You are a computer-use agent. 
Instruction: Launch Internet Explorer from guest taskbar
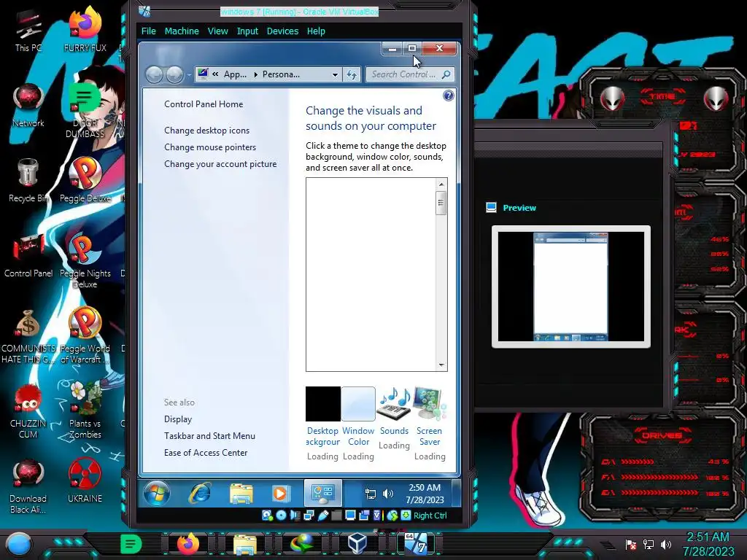tap(200, 494)
